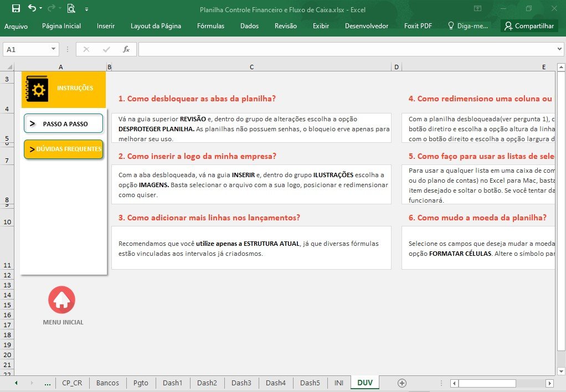Switch to INI sheet tab
The width and height of the screenshot is (566, 392).
[339, 383]
